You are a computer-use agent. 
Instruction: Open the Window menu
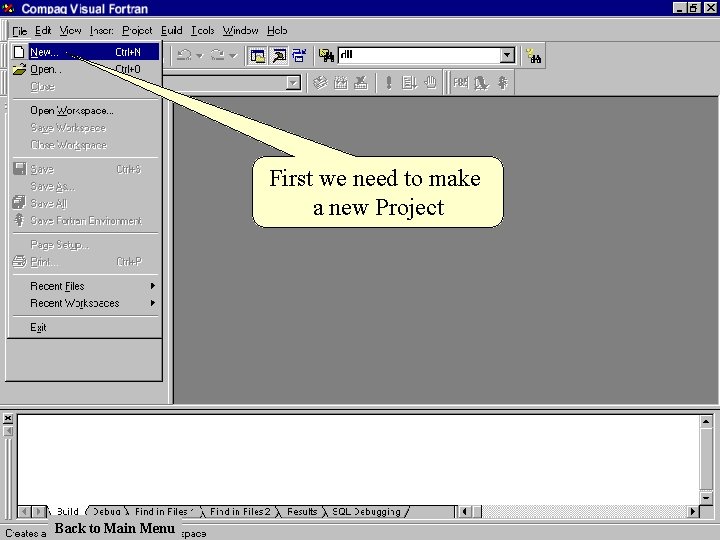point(240,31)
